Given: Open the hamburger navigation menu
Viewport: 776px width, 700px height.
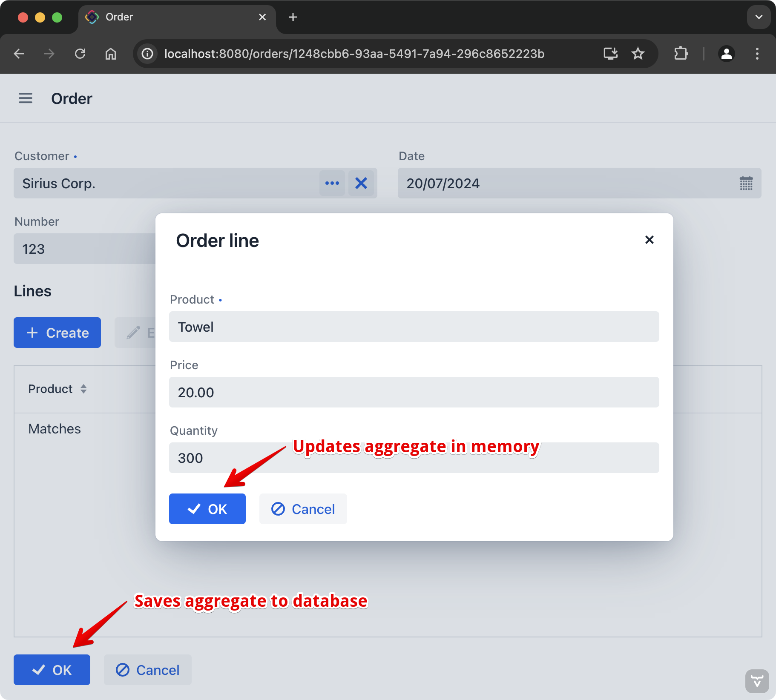Looking at the screenshot, I should coord(26,98).
